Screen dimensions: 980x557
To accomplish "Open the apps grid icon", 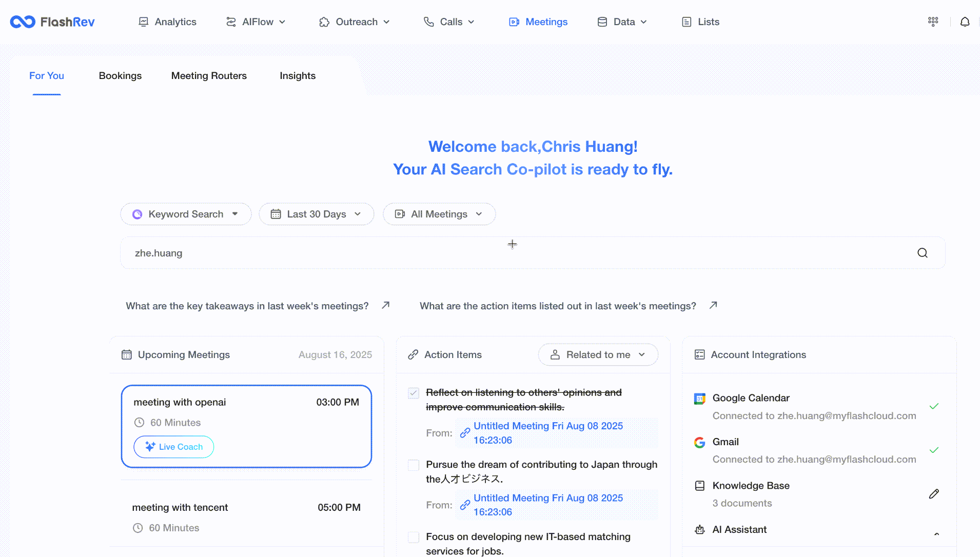I will click(x=933, y=22).
